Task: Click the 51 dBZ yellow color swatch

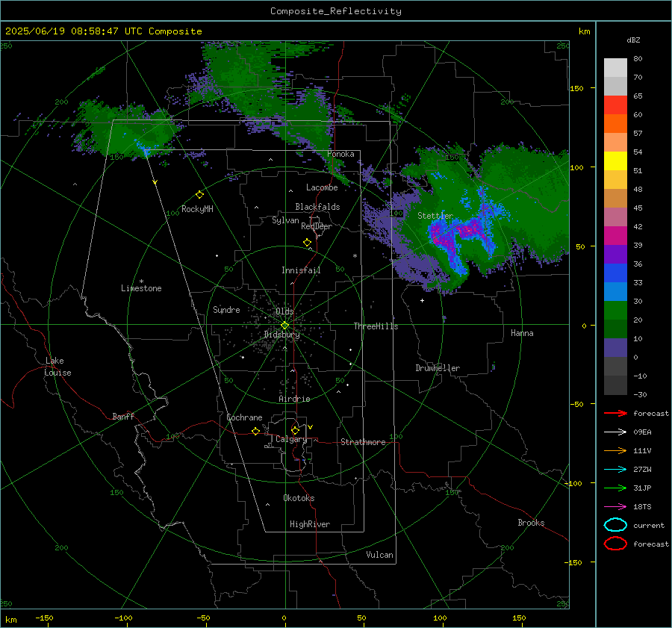Action: coord(615,161)
